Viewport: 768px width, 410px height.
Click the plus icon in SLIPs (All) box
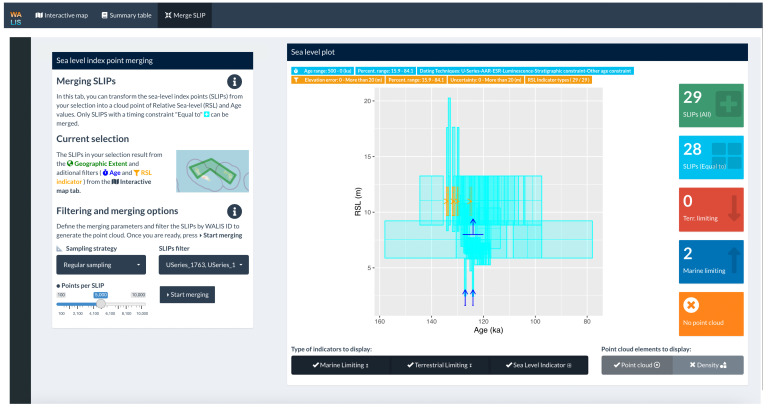pos(728,104)
